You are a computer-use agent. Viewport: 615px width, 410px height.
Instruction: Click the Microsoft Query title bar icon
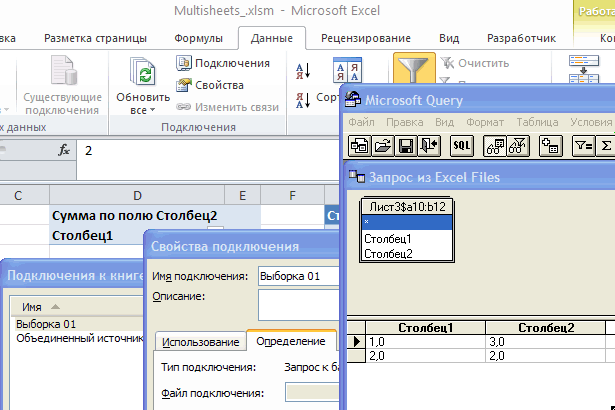[x=353, y=100]
